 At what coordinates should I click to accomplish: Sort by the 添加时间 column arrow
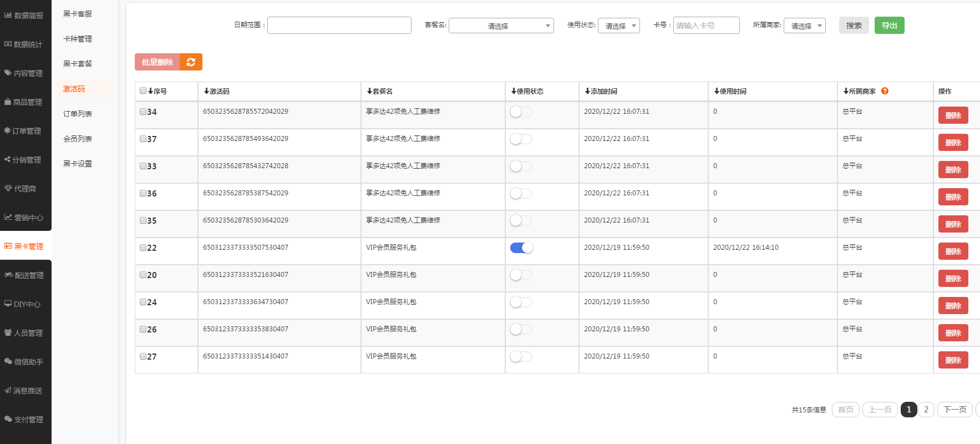point(587,91)
